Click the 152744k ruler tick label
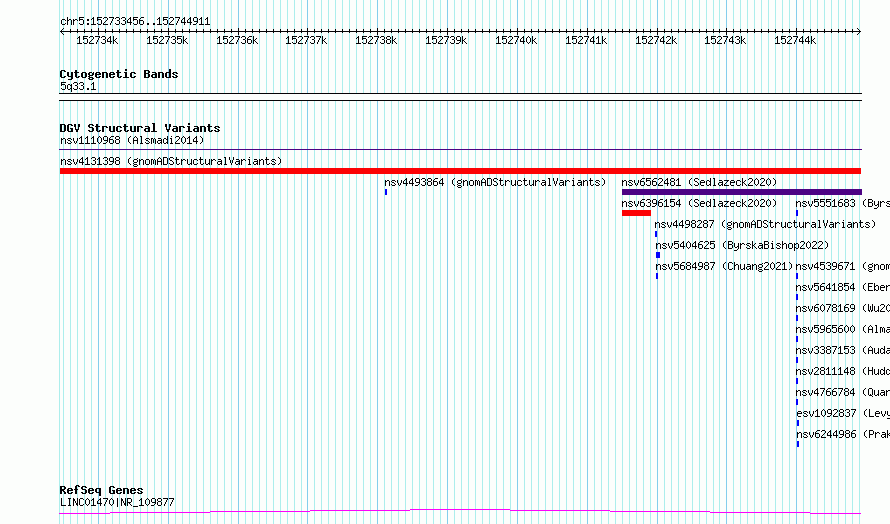Screen dimensions: 890x524 795,40
